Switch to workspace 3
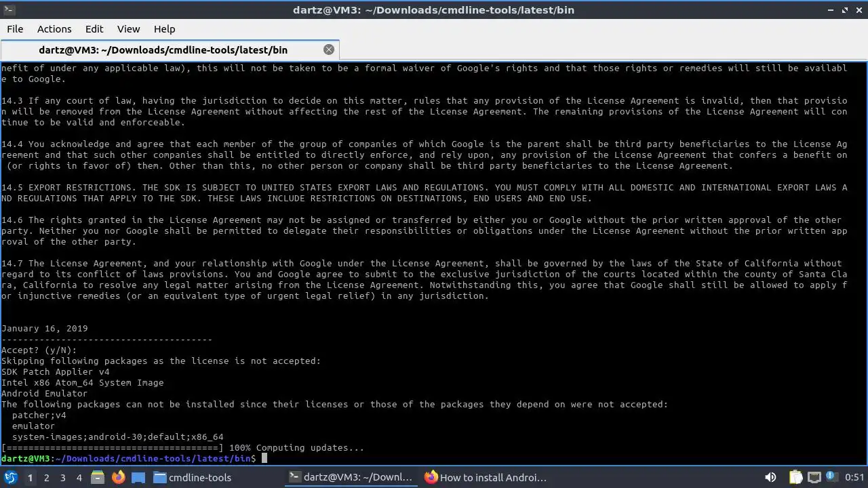The image size is (868, 488). tap(62, 477)
